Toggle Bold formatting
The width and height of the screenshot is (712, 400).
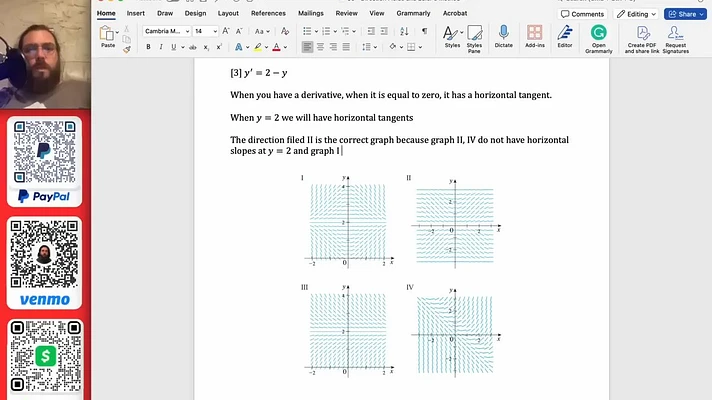point(148,47)
